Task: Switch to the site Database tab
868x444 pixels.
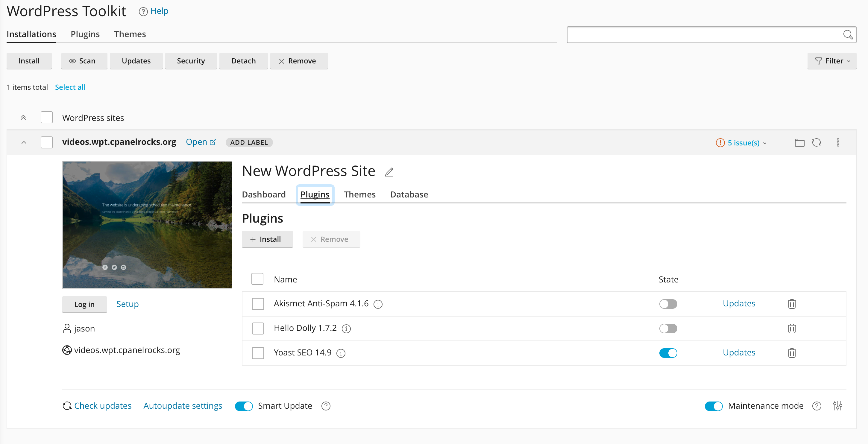Action: tap(409, 194)
